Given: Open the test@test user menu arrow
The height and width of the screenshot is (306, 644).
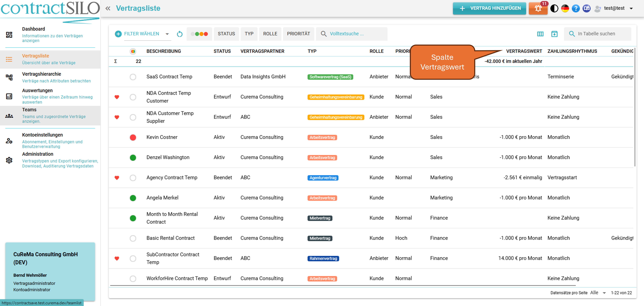Looking at the screenshot, I should 631,9.
